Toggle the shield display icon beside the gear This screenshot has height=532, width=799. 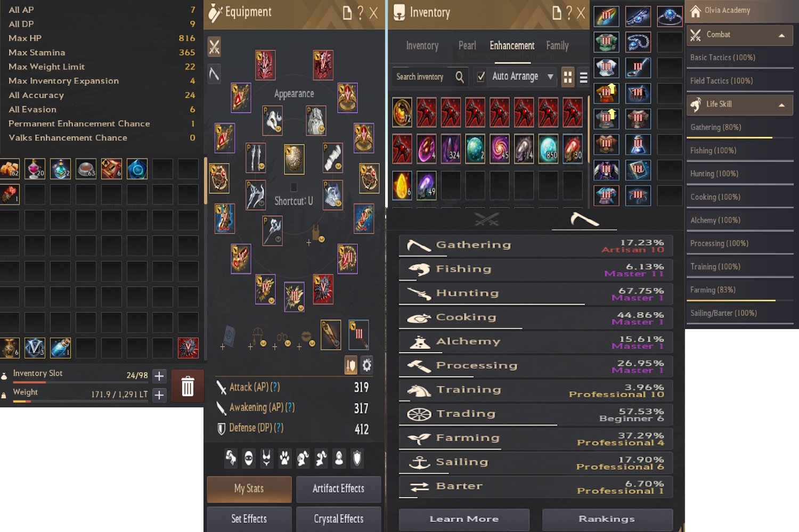click(350, 365)
